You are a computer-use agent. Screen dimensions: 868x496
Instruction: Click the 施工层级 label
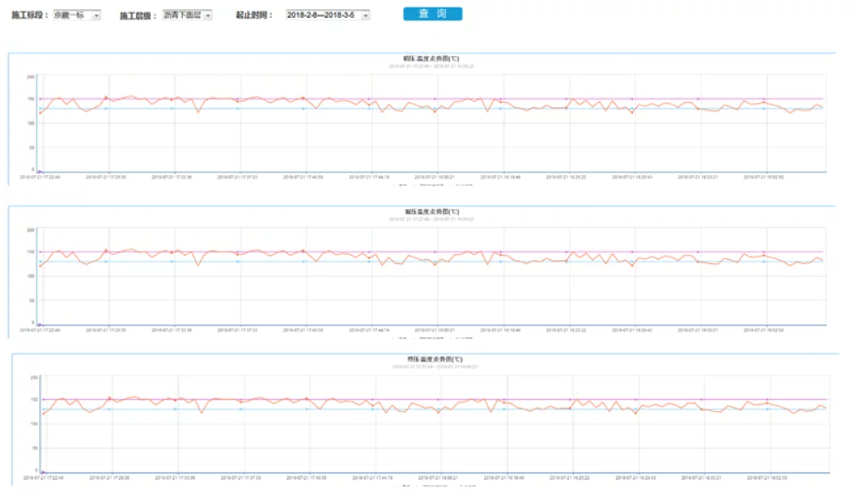click(x=138, y=15)
